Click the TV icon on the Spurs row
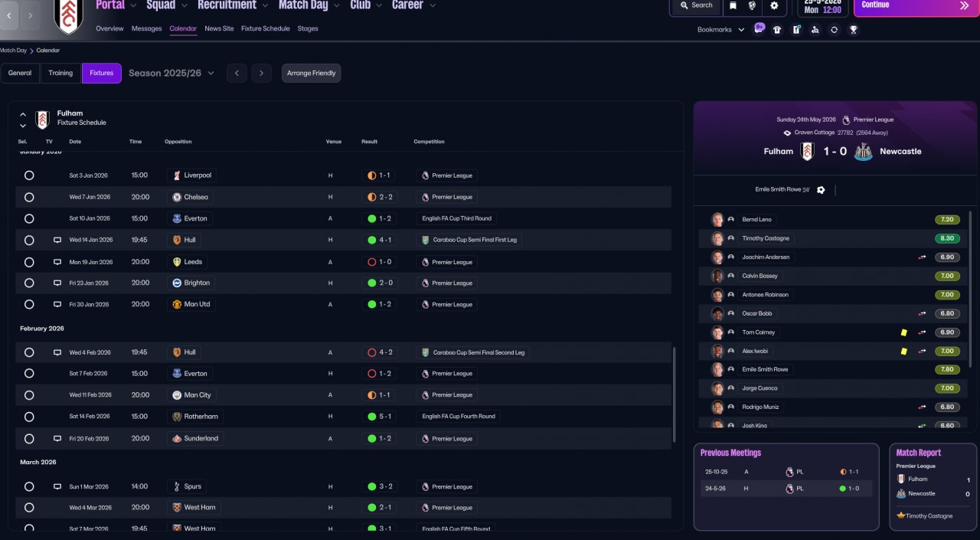 [57, 486]
